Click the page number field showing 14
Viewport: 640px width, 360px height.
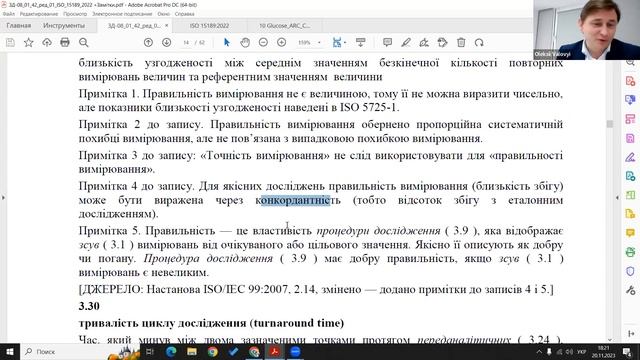click(186, 42)
